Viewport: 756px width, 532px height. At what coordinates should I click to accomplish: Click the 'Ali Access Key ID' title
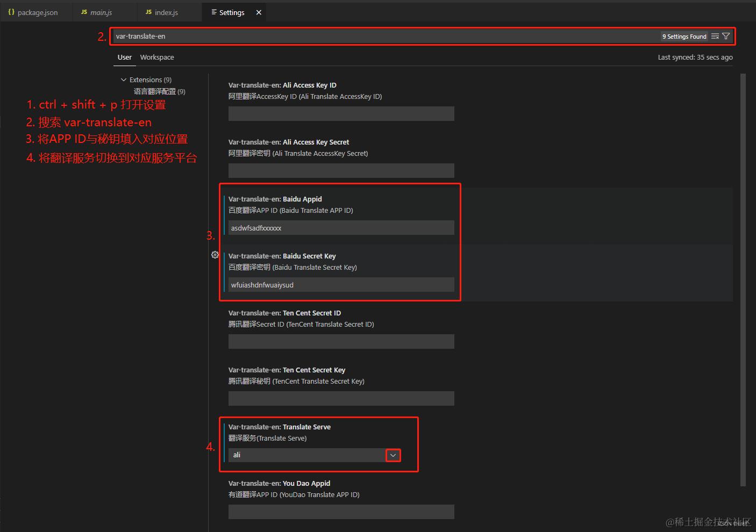point(310,85)
